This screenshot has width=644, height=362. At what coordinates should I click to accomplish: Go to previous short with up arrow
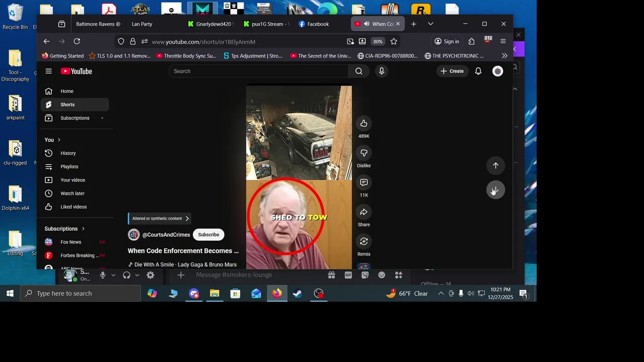click(496, 165)
